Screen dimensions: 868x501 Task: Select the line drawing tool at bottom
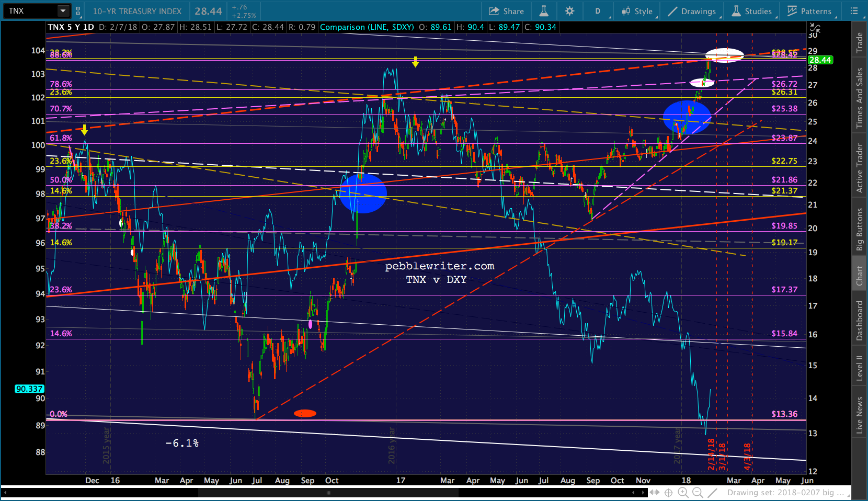pyautogui.click(x=713, y=493)
